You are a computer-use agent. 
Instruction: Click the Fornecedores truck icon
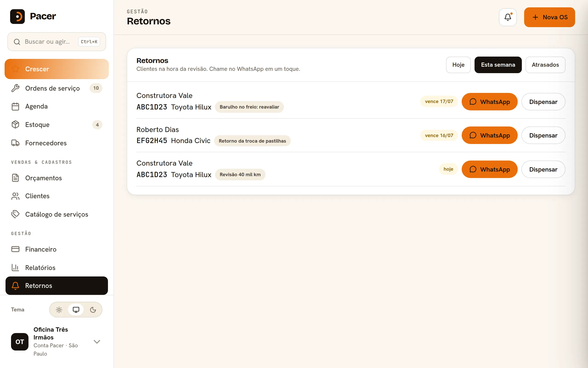(x=15, y=143)
